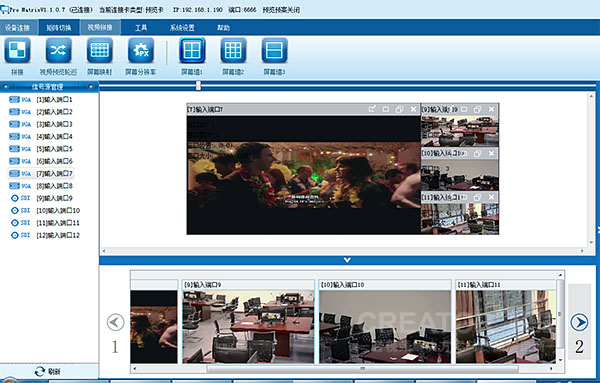Click slider handle on the top blue bar

tap(198, 85)
